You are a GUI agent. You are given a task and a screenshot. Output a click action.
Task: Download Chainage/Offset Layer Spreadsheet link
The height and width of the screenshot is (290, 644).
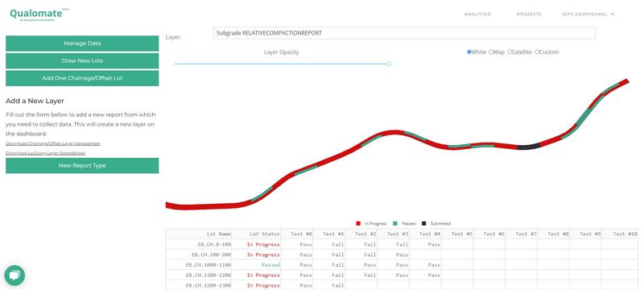[53, 143]
